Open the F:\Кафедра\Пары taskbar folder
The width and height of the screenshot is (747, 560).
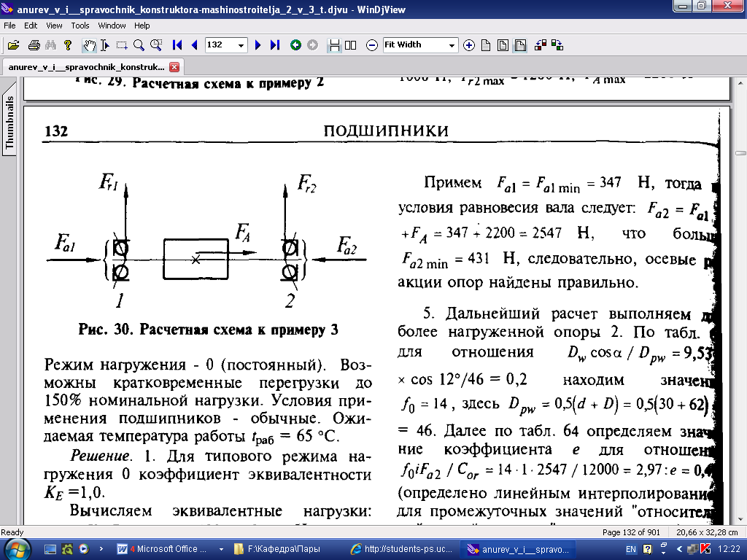284,549
